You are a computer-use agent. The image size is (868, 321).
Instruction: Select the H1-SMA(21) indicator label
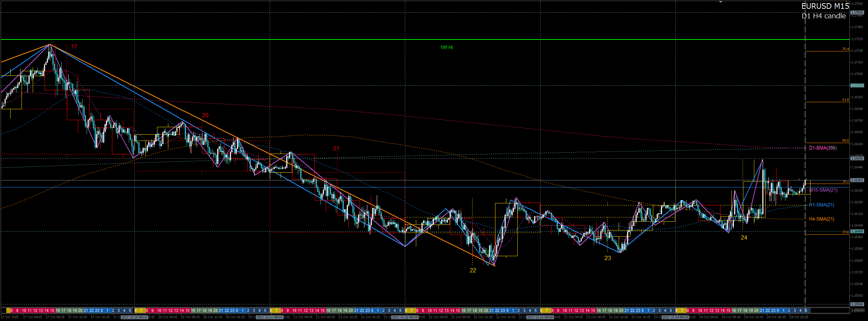point(822,205)
